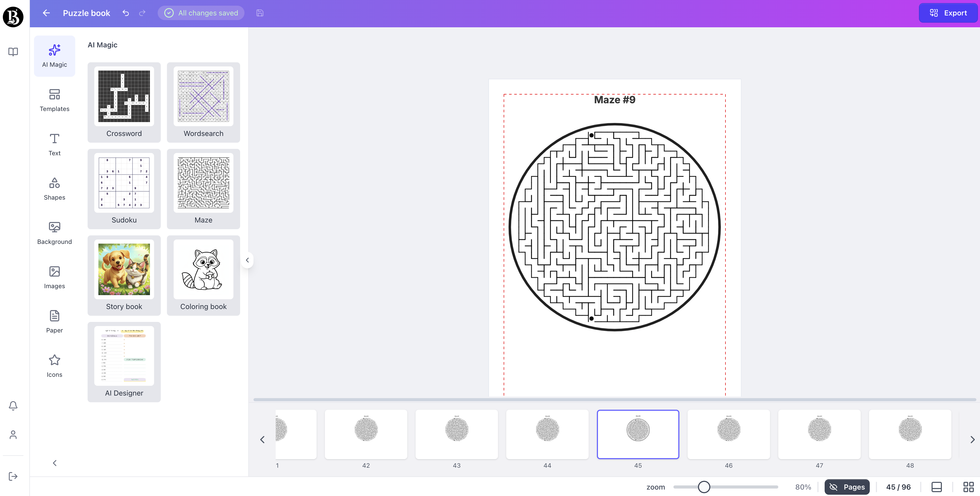This screenshot has height=496, width=980.
Task: Open the notifications bell
Action: click(13, 405)
